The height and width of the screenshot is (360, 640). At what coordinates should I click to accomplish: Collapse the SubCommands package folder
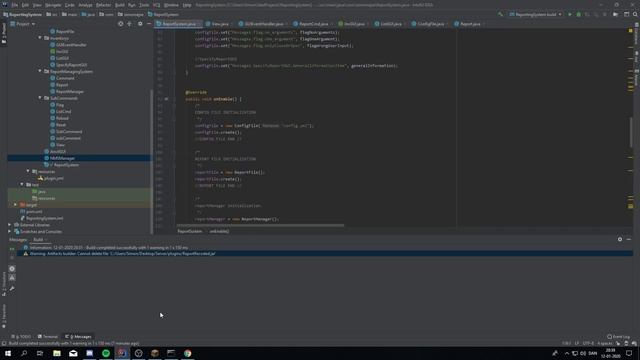(x=40, y=98)
